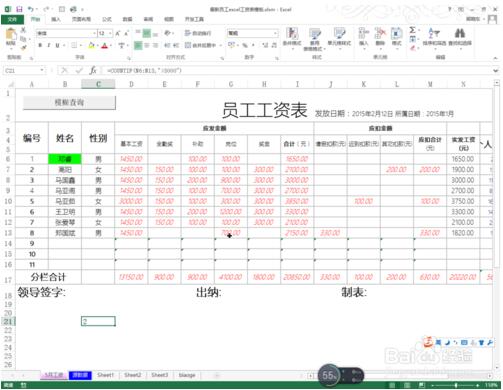Open the font color dropdown arrow

click(x=110, y=45)
